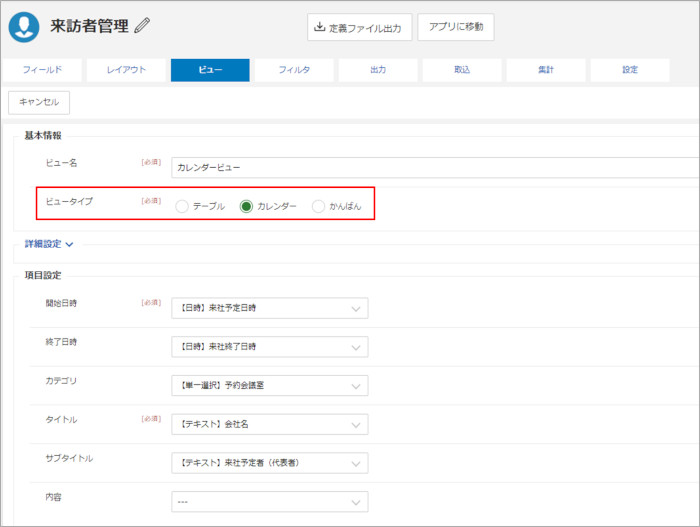Open the 内容 dropdown
The image size is (700, 527).
pyautogui.click(x=270, y=502)
